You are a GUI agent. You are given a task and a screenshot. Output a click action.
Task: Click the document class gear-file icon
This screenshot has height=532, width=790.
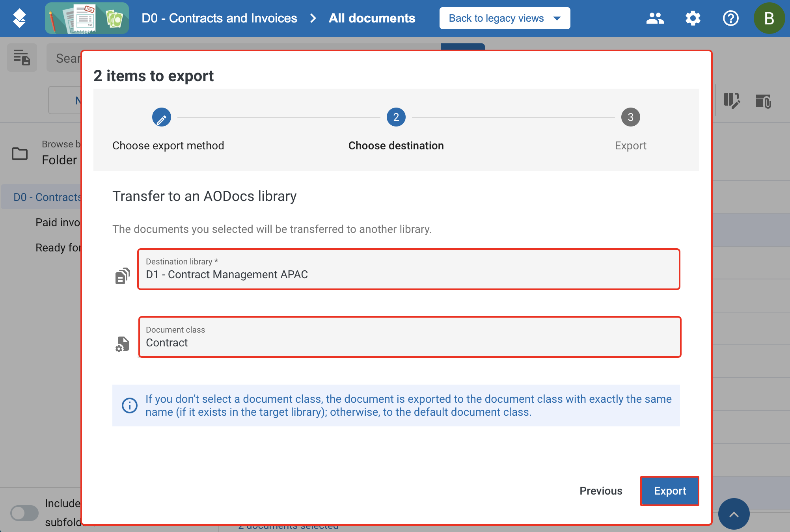(122, 344)
